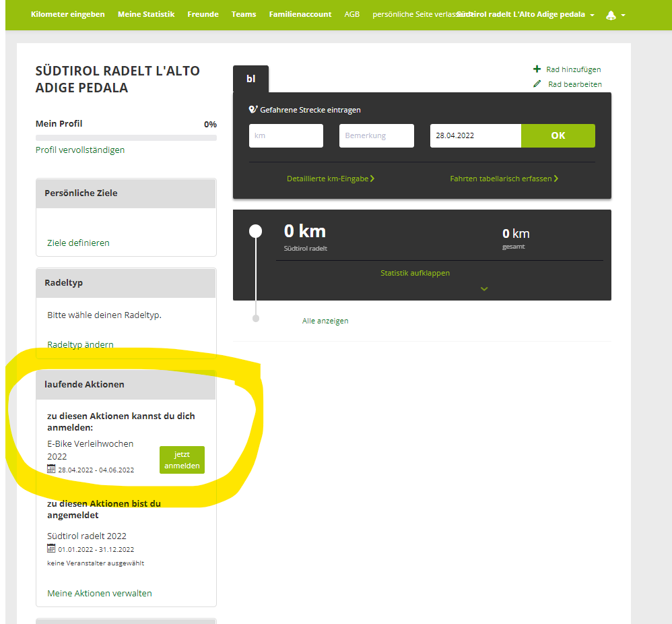
Task: Click the laufende Aktionen panel header
Action: [x=126, y=385]
